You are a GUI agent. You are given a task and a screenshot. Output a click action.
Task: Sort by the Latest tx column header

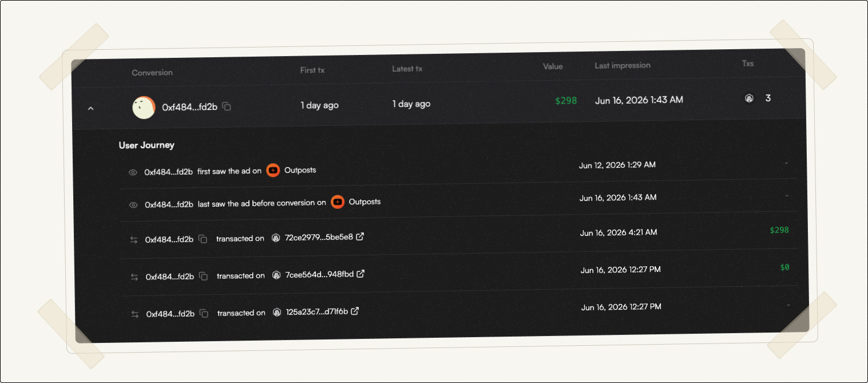click(x=407, y=69)
